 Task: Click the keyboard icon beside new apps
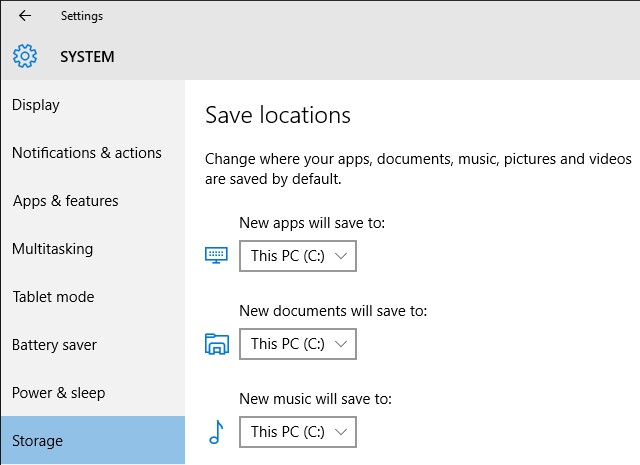[x=216, y=256]
